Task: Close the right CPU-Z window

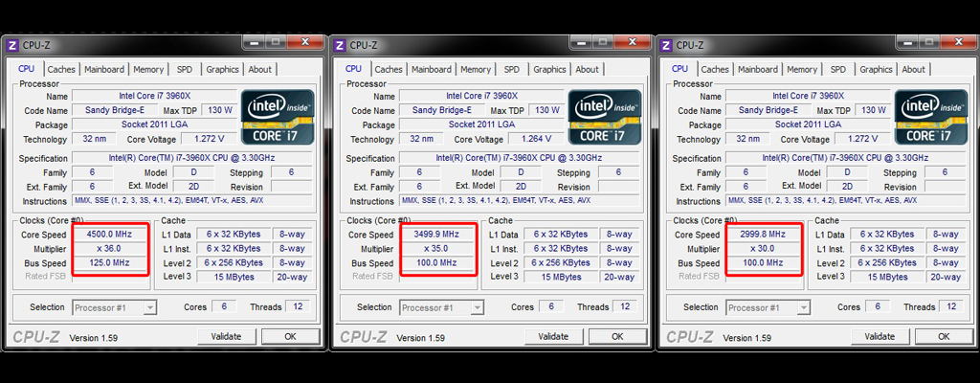Action: [x=959, y=42]
